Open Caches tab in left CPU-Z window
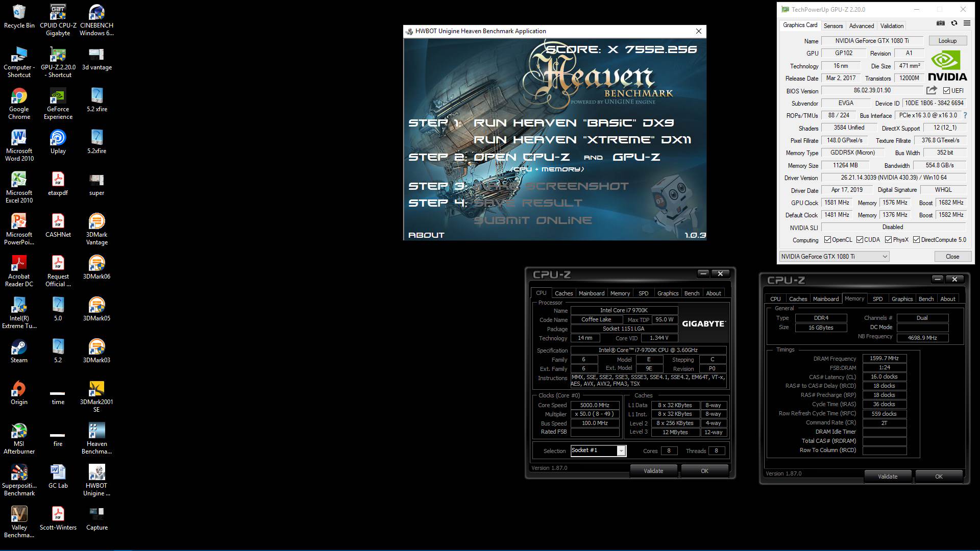Viewport: 980px width, 551px height. click(x=563, y=293)
